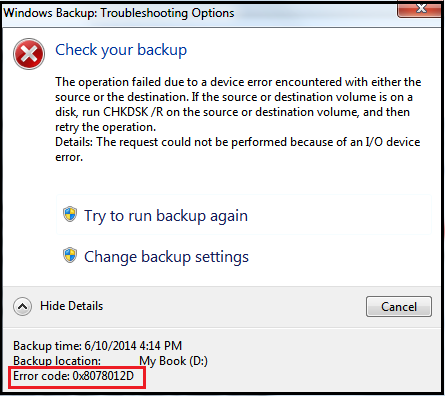Image resolution: width=445 pixels, height=396 pixels.
Task: Click the 'retry the operation' text line
Action: pos(105,127)
